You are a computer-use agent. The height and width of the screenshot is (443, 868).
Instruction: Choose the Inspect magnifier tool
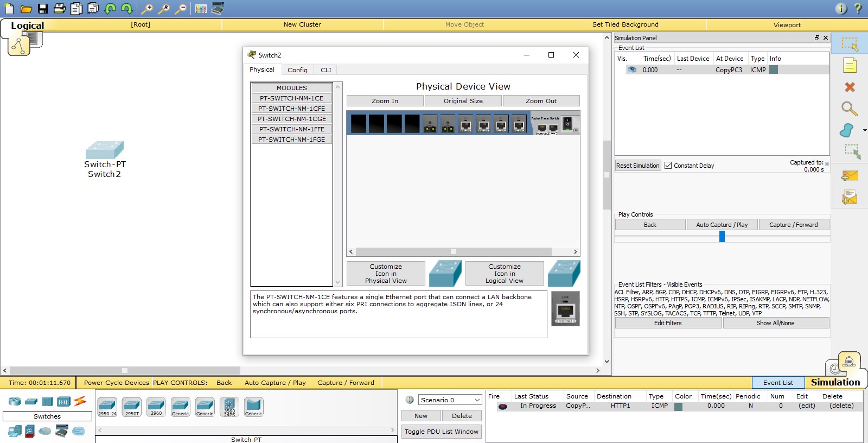(x=849, y=109)
